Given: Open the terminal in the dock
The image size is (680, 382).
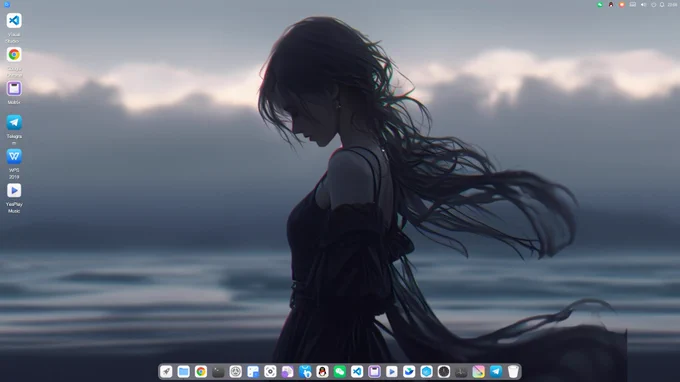Looking at the screenshot, I should pyautogui.click(x=218, y=372).
